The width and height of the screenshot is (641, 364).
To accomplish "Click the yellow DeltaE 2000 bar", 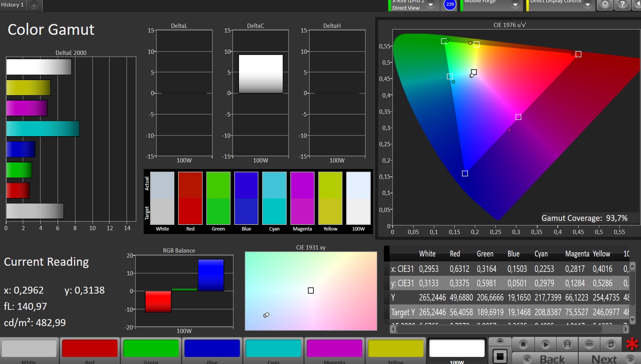I will pos(28,87).
